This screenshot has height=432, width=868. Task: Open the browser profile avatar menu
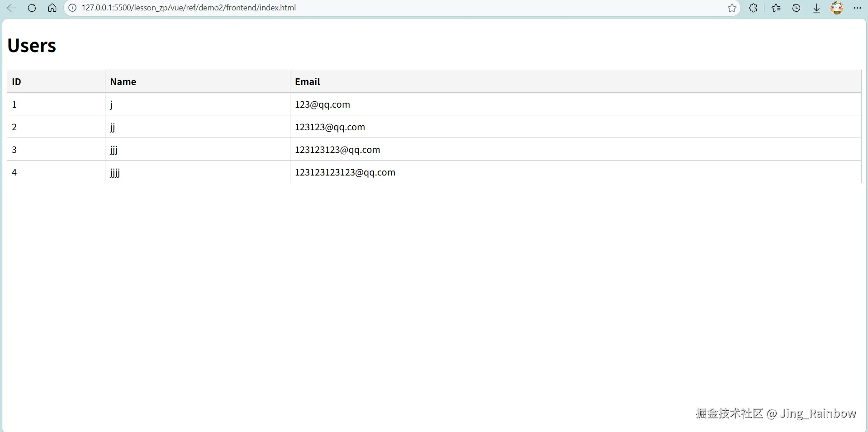point(837,8)
